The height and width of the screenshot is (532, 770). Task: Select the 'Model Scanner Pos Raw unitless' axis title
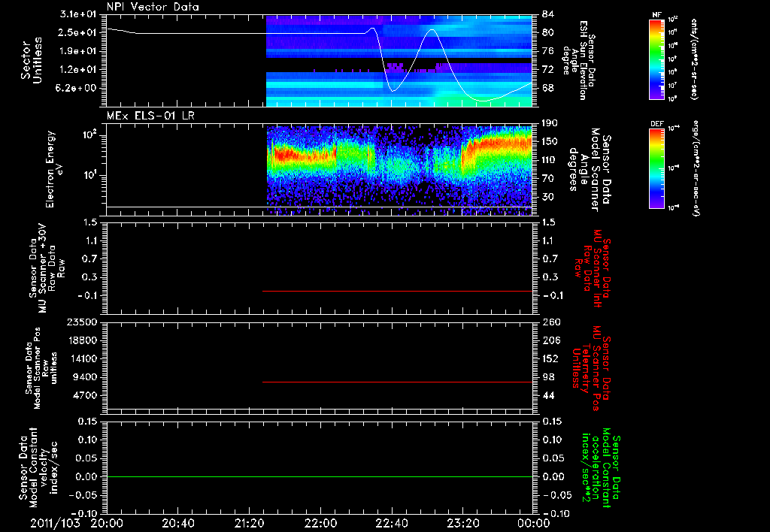[x=41, y=367]
